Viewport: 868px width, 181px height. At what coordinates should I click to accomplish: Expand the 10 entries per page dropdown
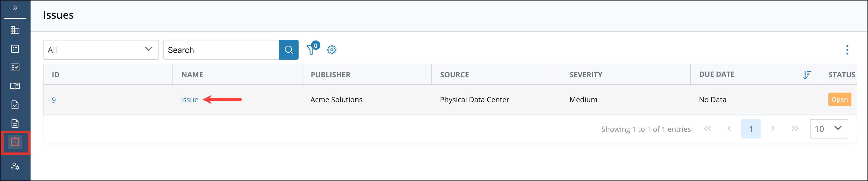coord(829,129)
